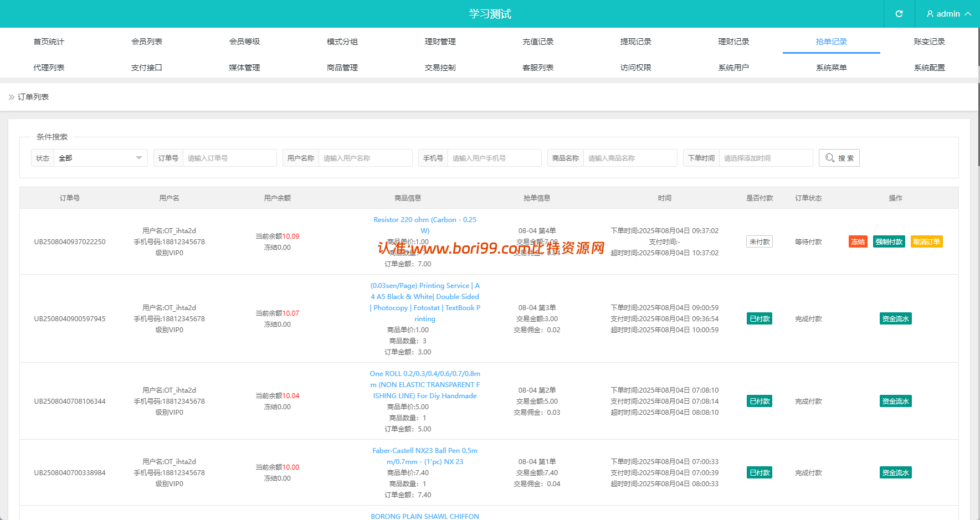Viewport: 980px width, 520px height.
Task: Focus the 商品名称 input field
Action: (x=630, y=158)
